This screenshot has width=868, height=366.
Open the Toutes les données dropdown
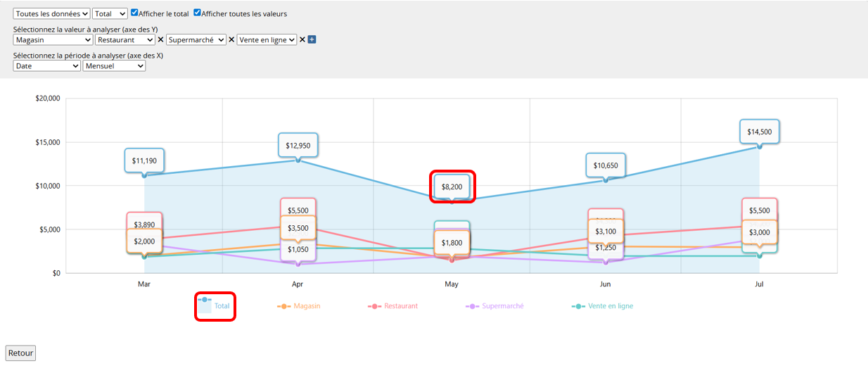point(51,13)
